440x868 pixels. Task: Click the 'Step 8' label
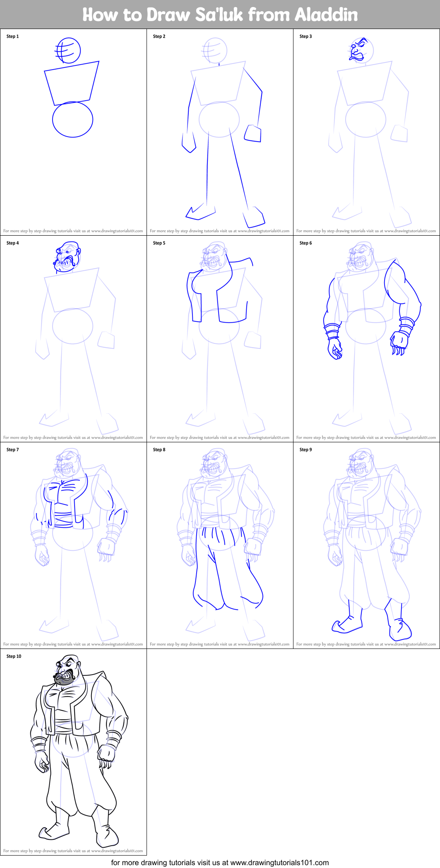(159, 450)
